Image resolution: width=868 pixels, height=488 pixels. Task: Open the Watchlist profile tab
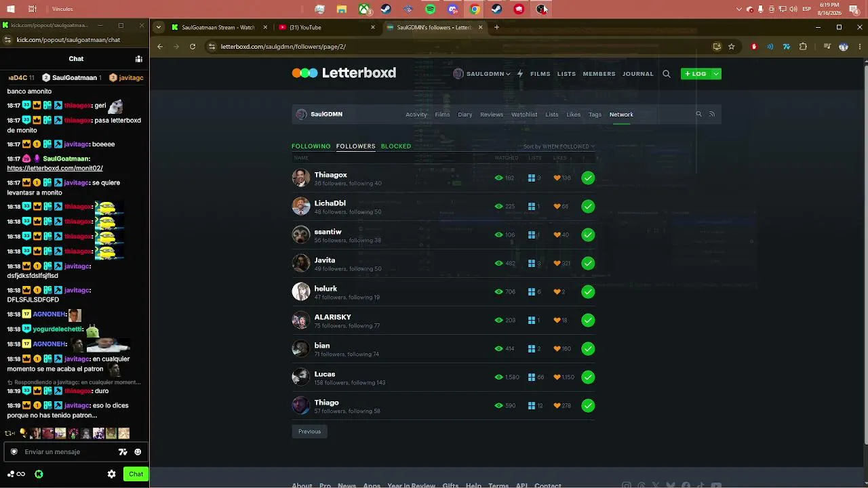pos(524,115)
